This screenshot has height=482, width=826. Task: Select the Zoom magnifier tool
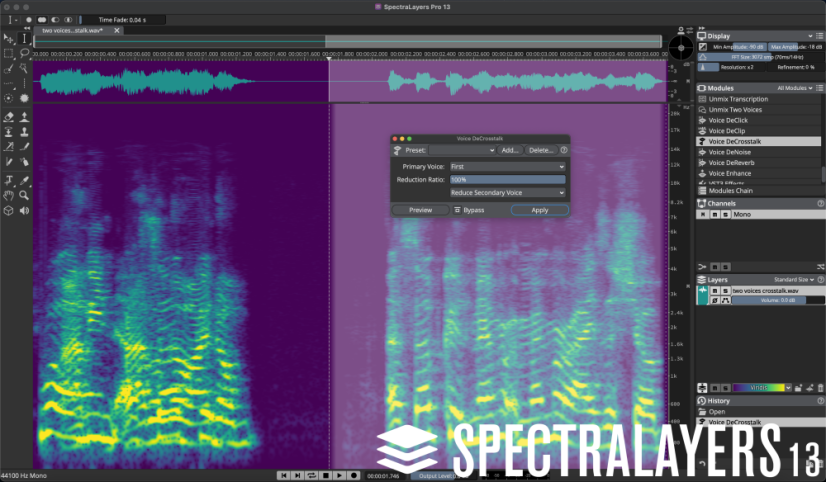[24, 195]
